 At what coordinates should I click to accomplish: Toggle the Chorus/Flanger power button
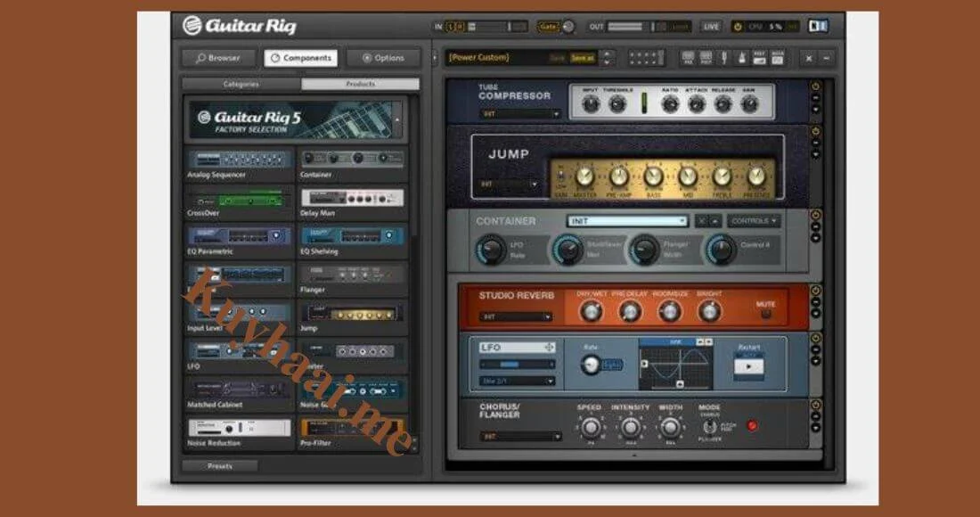click(815, 405)
